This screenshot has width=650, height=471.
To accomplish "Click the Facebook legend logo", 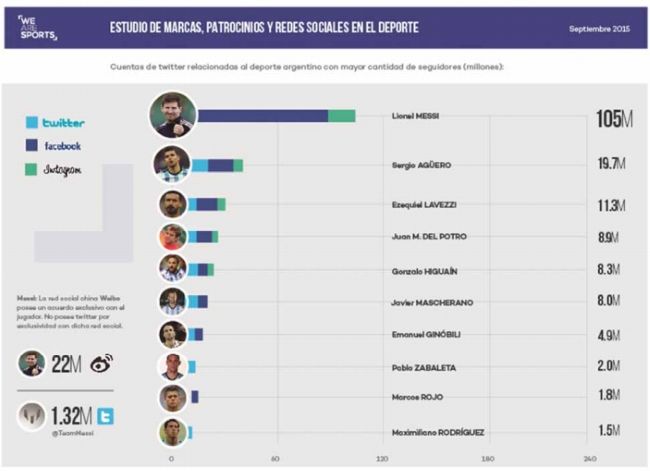I will (x=62, y=146).
